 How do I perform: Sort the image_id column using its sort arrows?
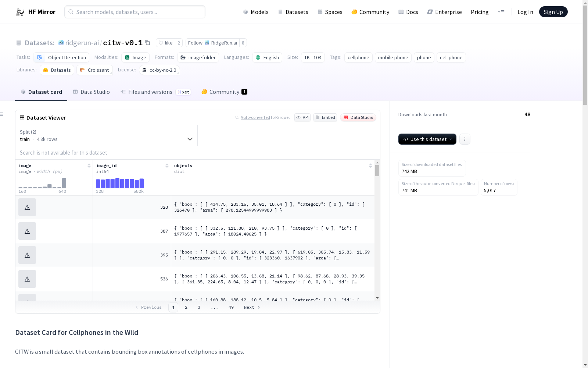167,166
